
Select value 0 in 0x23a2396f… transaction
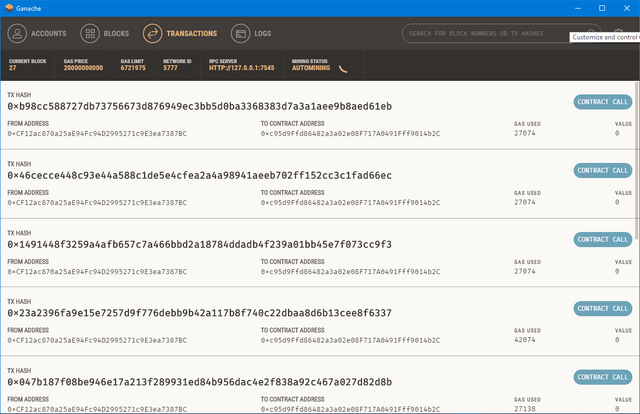click(617, 340)
